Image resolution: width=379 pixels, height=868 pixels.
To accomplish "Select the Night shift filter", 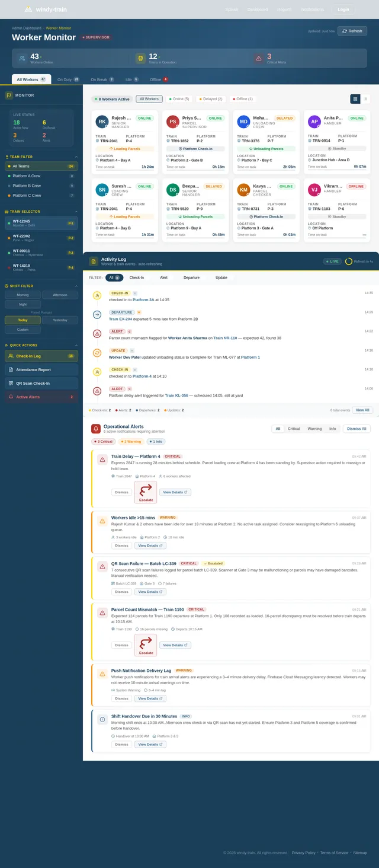I will [x=23, y=304].
